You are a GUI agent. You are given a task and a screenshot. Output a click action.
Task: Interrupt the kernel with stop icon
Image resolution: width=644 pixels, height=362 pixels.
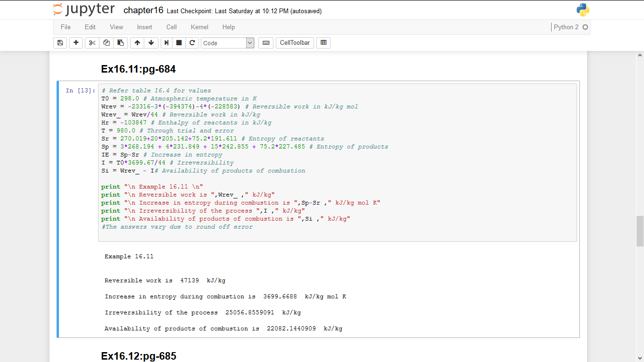pyautogui.click(x=179, y=43)
